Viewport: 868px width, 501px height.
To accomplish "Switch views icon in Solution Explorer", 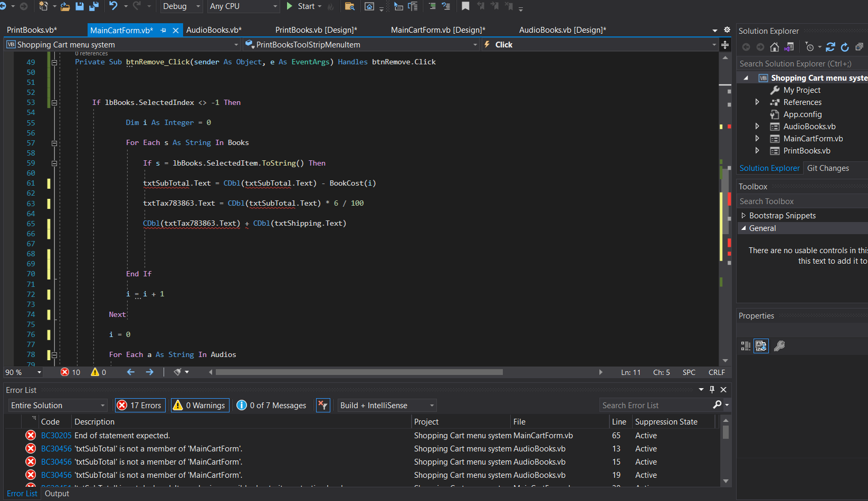I will [789, 47].
